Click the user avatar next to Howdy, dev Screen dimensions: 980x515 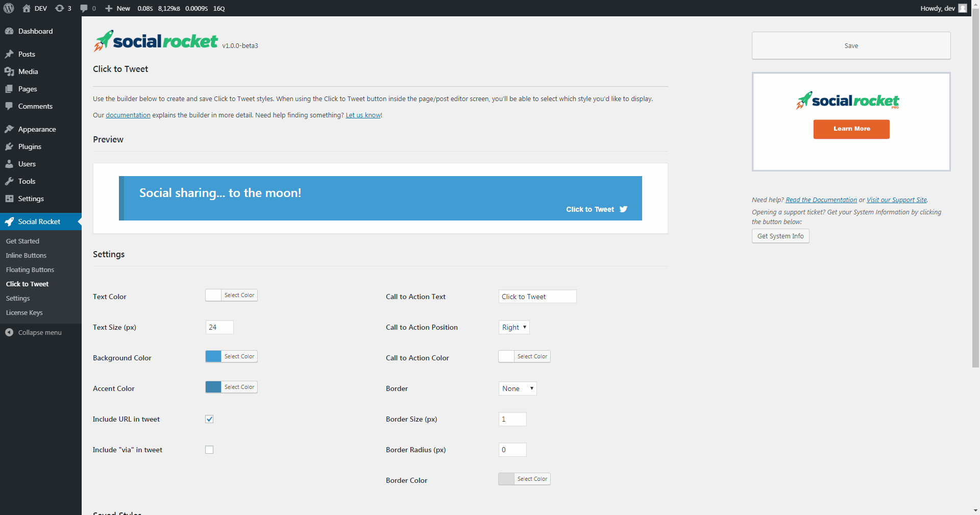coord(963,8)
